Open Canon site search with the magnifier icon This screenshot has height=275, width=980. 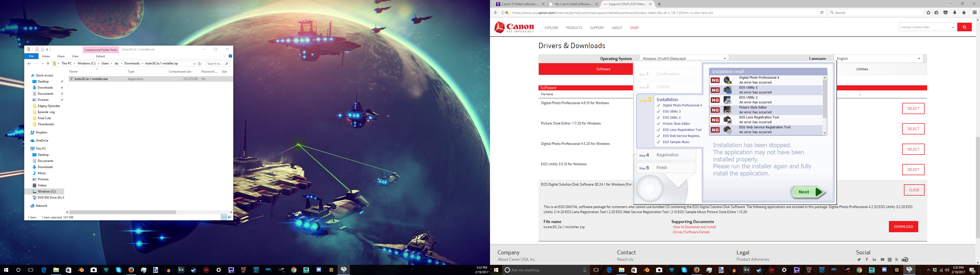(965, 27)
